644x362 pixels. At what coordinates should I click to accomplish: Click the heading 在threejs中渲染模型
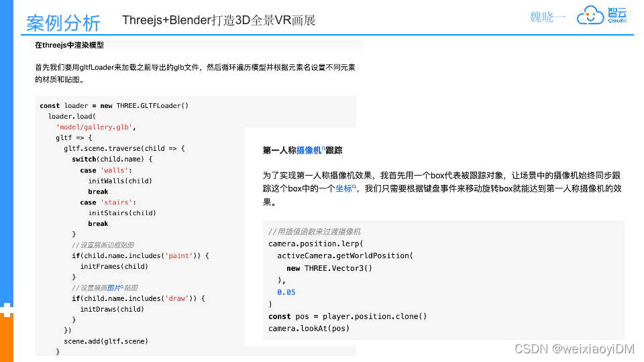tap(69, 45)
